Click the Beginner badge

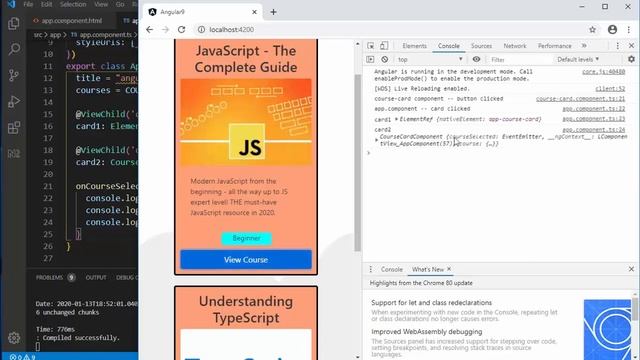tap(246, 238)
